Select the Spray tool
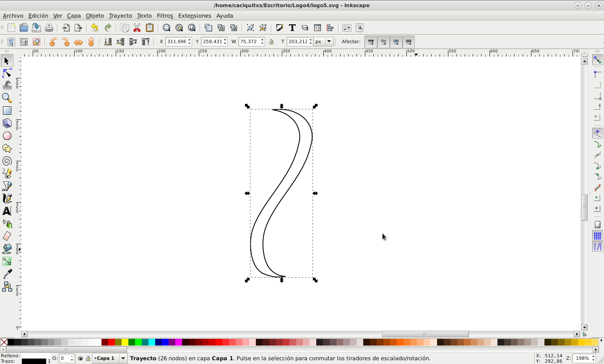 (7, 224)
